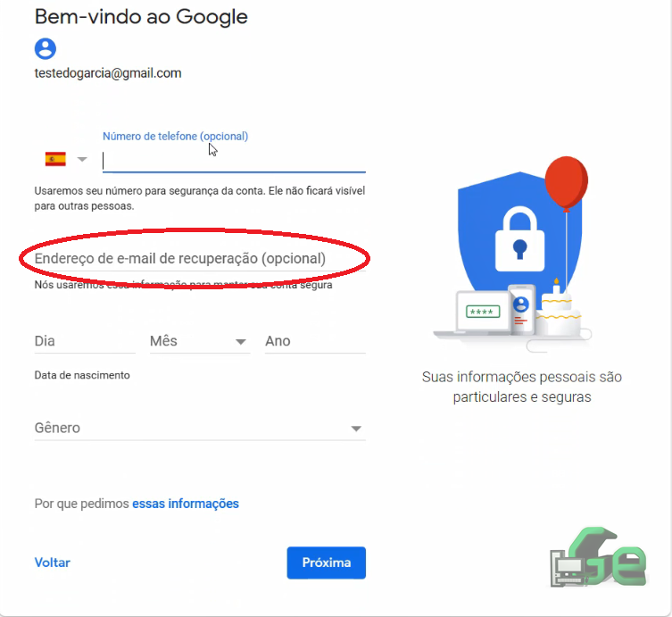
Task: Click the blue account avatar icon
Action: [45, 48]
